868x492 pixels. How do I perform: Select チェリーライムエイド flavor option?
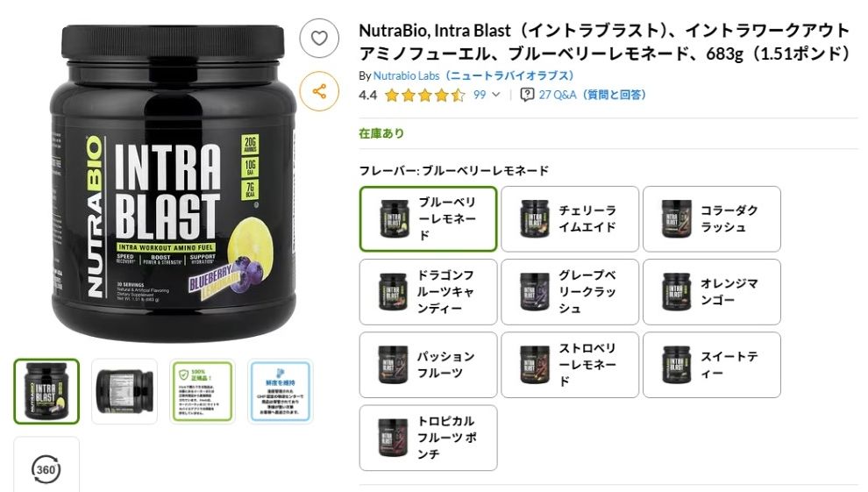pos(570,219)
